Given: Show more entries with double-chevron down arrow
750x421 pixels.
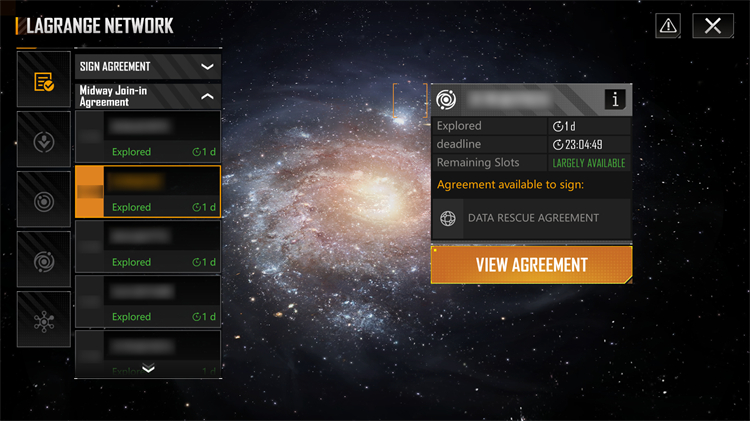Looking at the screenshot, I should point(148,367).
